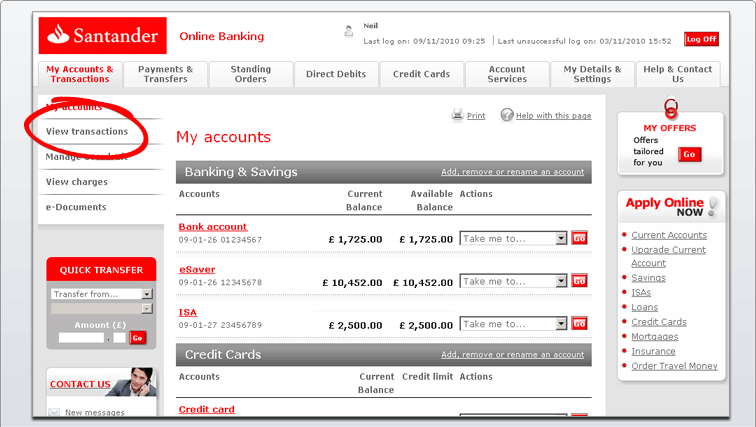Switch to the Standing Orders tab
The height and width of the screenshot is (427, 756).
[x=251, y=74]
